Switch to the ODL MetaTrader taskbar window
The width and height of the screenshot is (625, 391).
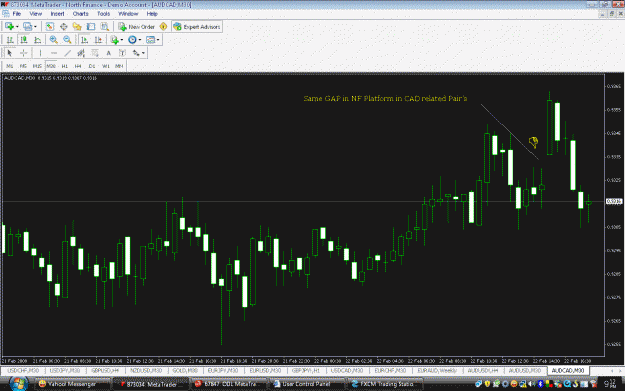coord(229,384)
